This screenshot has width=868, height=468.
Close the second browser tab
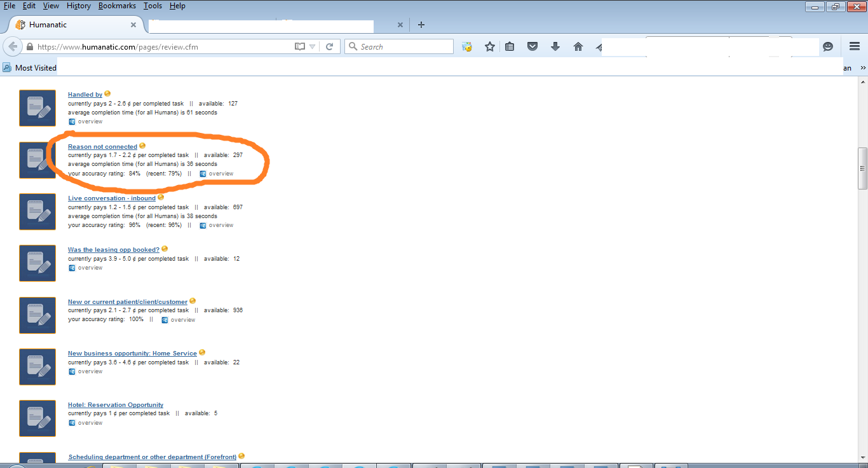tap(400, 25)
